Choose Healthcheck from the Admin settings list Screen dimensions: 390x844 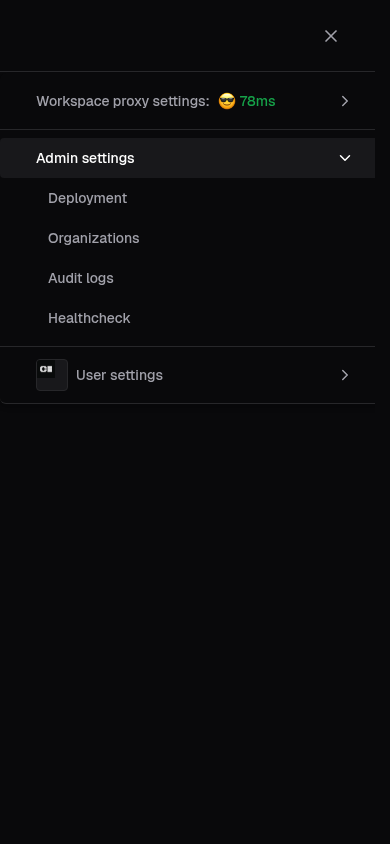point(89,318)
